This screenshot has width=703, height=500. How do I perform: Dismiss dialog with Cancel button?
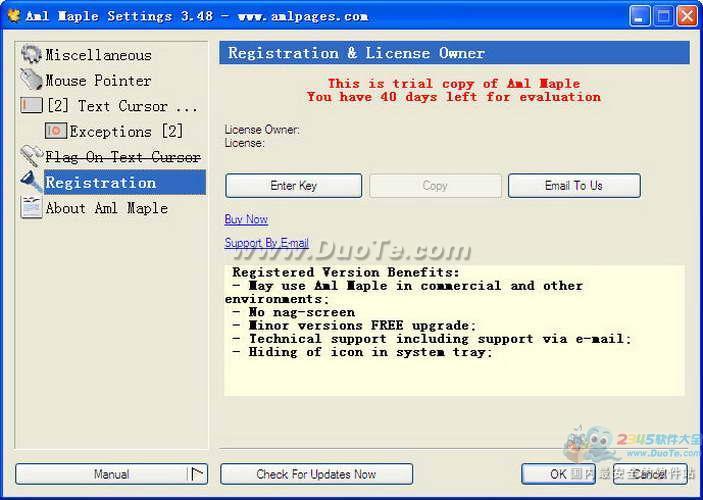pyautogui.click(x=650, y=474)
